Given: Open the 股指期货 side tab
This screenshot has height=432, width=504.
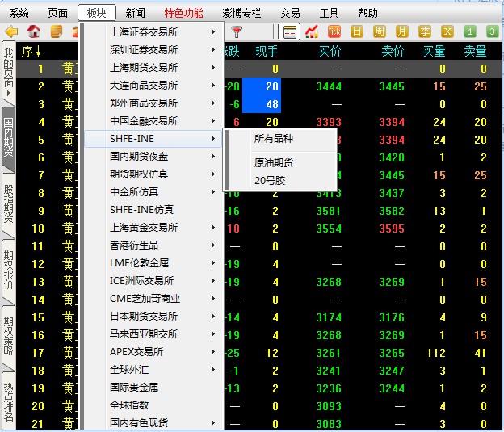Looking at the screenshot, I should (x=8, y=203).
